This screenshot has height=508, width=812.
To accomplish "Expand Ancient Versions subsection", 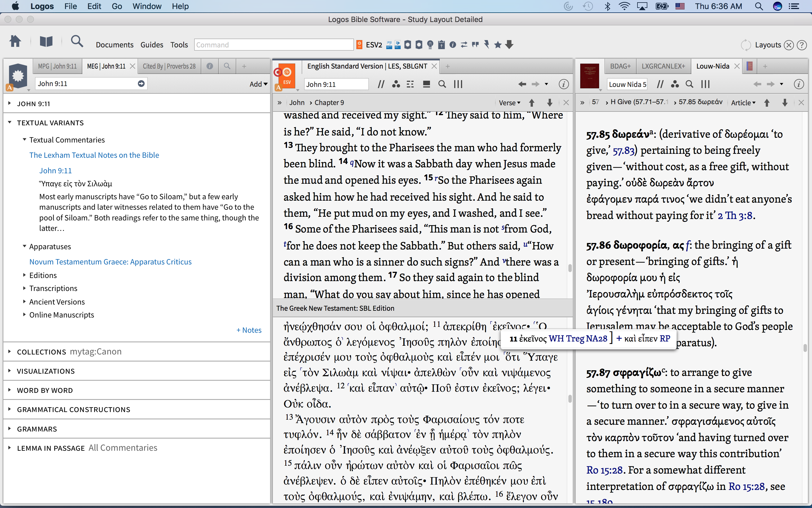I will 24,302.
